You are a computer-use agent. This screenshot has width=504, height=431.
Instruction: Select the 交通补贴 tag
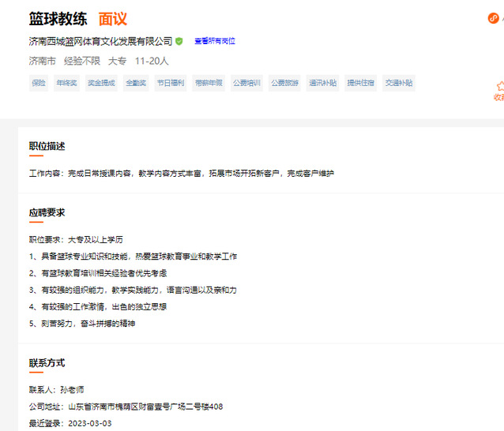399,83
